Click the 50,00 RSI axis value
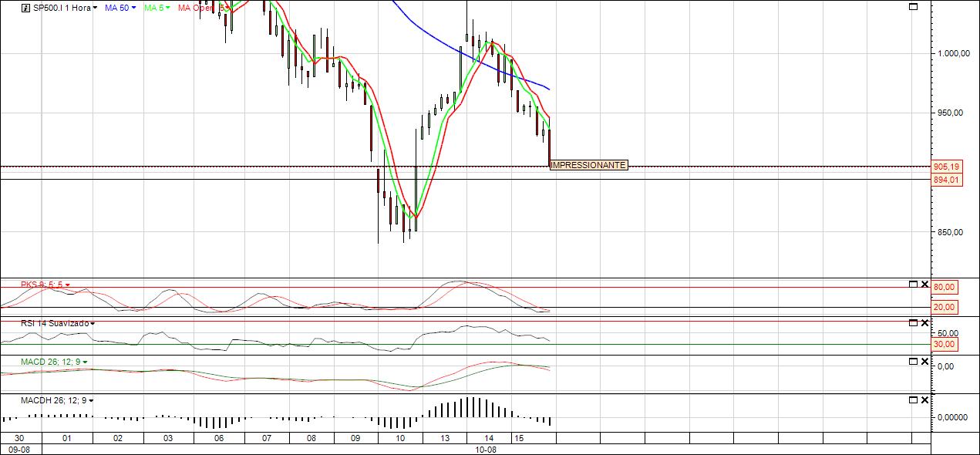This screenshot has height=455, width=980. pos(948,332)
